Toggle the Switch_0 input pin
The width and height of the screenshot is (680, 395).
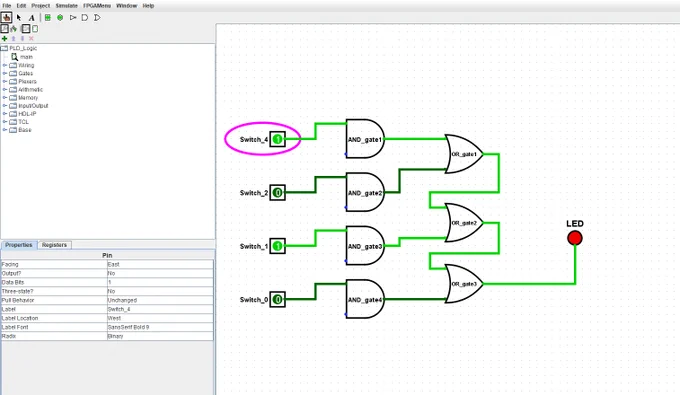pyautogui.click(x=278, y=299)
